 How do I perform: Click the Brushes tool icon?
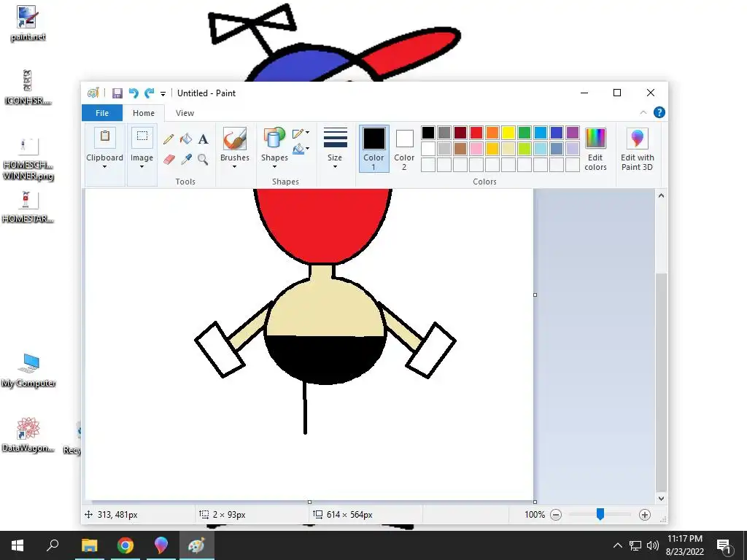(x=234, y=139)
